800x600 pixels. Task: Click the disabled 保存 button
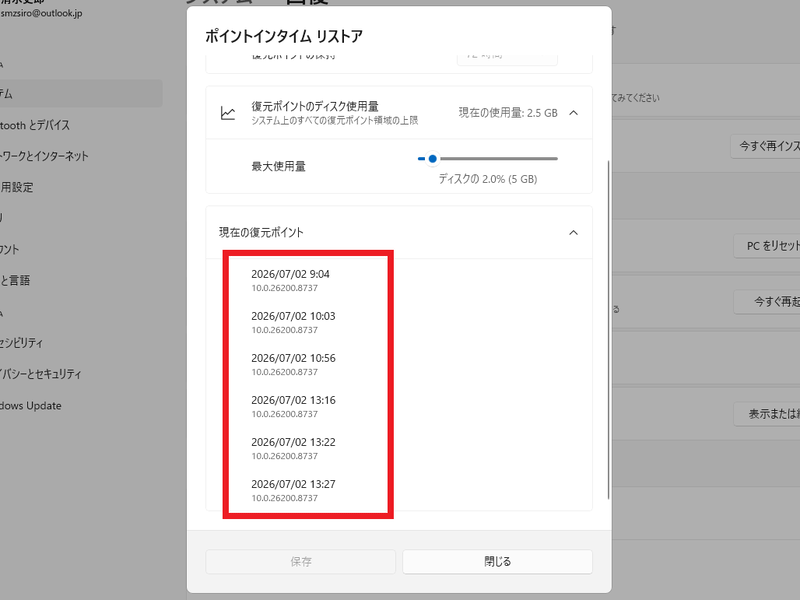[301, 562]
